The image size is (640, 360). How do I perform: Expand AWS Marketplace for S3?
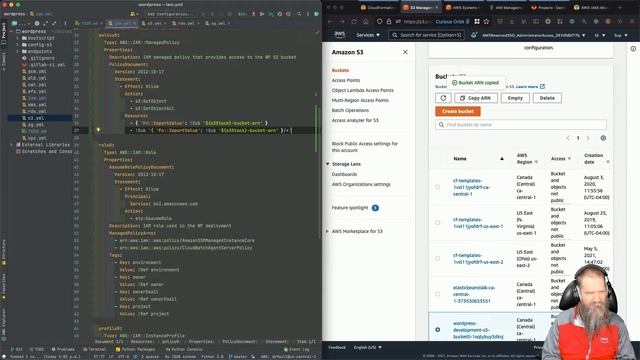(327, 231)
